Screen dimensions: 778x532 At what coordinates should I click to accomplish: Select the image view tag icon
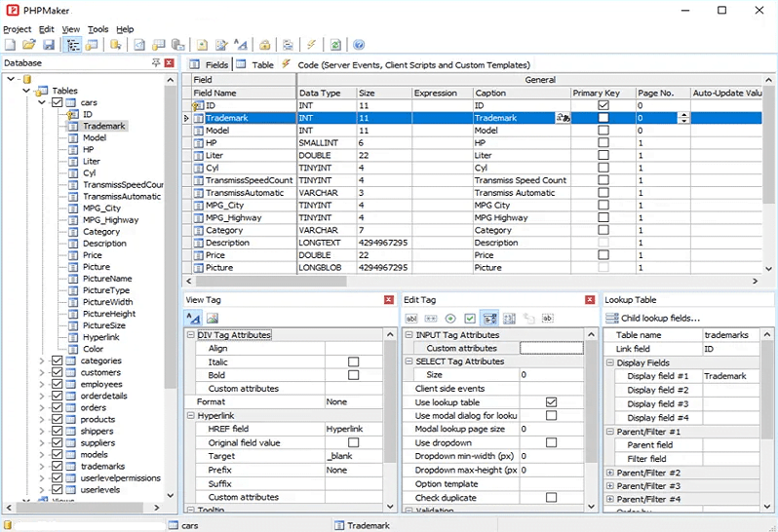pos(212,318)
